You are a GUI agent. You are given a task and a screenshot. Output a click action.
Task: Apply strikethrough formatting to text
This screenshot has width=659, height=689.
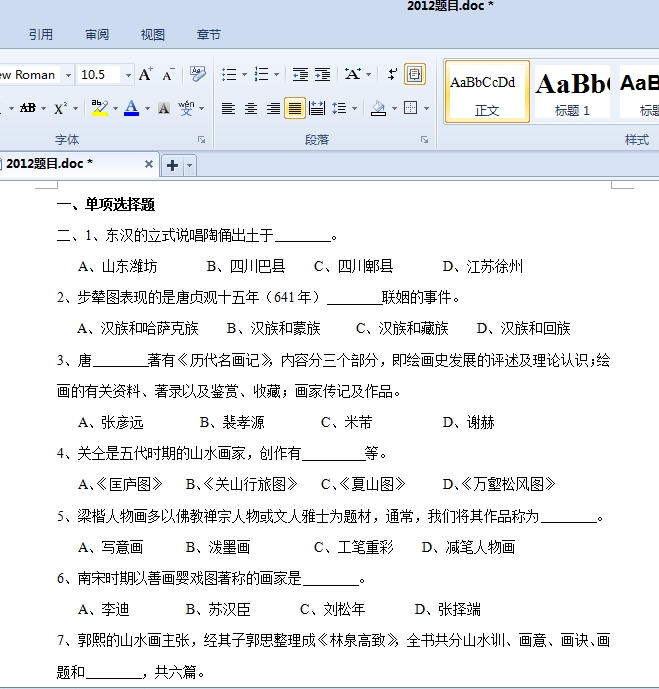(27, 108)
